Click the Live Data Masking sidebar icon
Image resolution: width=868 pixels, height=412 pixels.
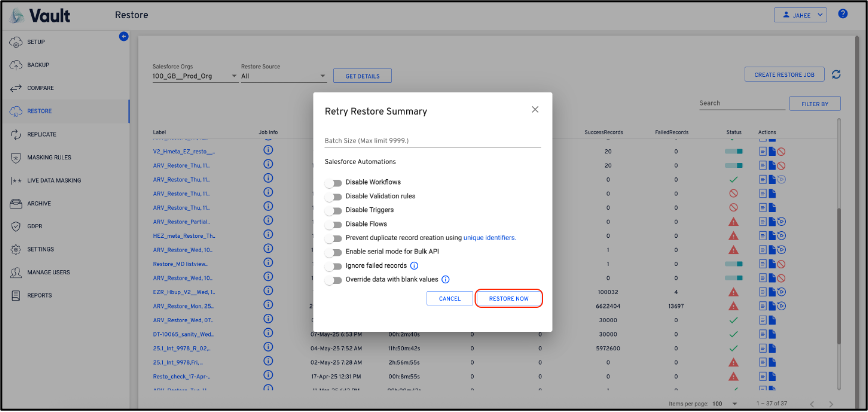17,180
